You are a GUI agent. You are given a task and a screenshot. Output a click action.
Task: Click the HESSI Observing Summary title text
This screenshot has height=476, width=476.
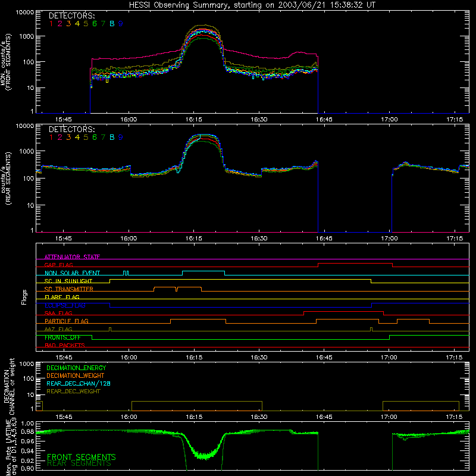pyautogui.click(x=252, y=5)
